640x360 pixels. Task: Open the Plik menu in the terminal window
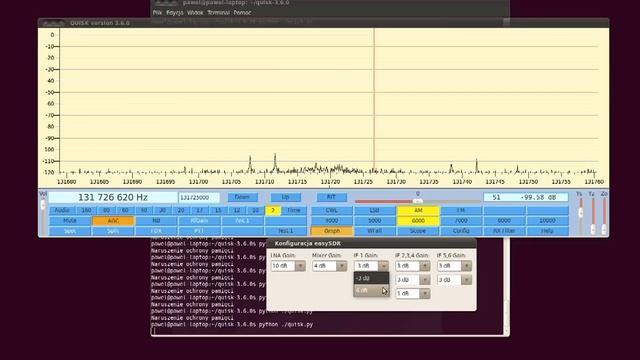coord(157,13)
